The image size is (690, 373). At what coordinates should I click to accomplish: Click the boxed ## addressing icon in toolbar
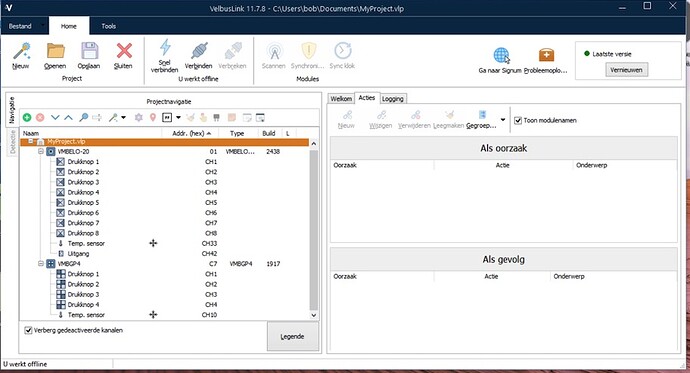(x=167, y=117)
